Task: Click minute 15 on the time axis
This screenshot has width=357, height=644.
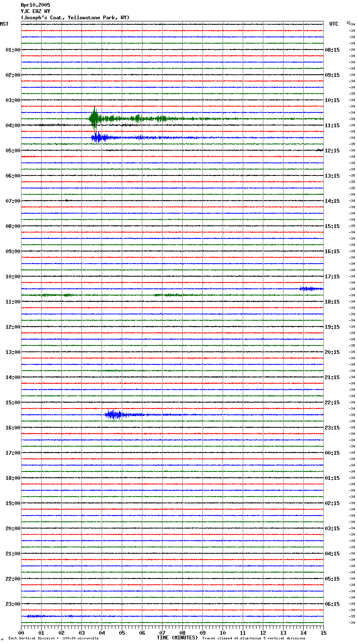Action: click(x=323, y=633)
